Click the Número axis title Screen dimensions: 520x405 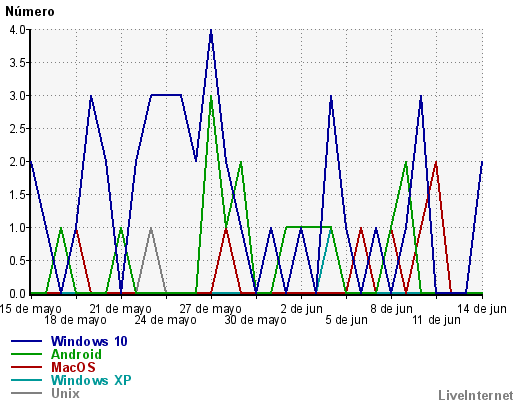click(30, 12)
